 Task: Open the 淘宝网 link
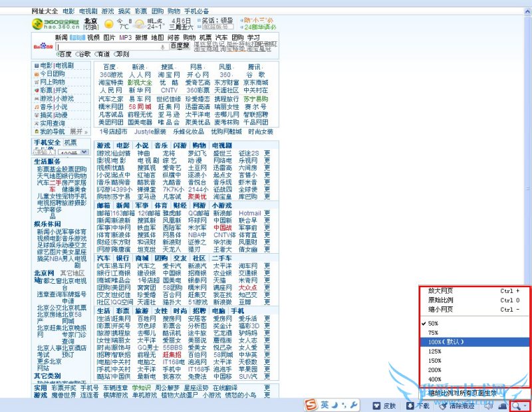[x=169, y=74]
